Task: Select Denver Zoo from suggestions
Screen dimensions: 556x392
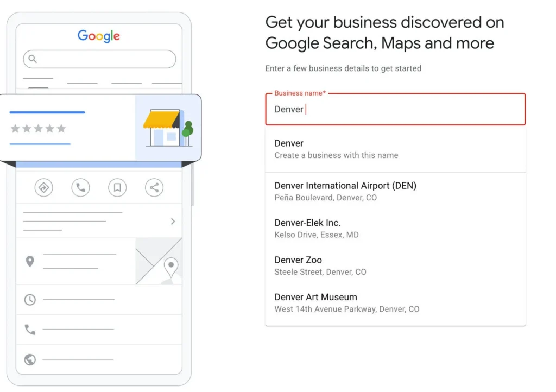Action: coord(395,266)
